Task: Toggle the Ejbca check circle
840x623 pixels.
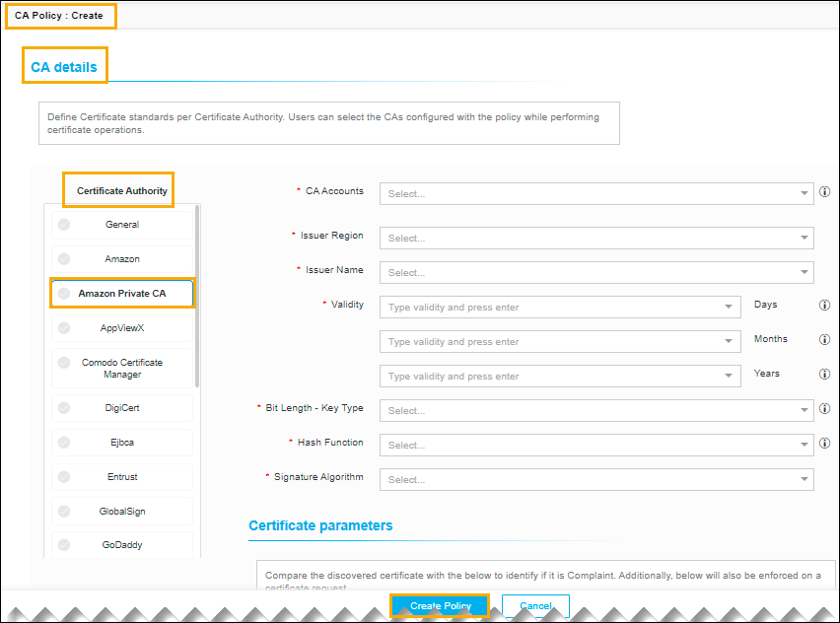Action: [x=64, y=443]
